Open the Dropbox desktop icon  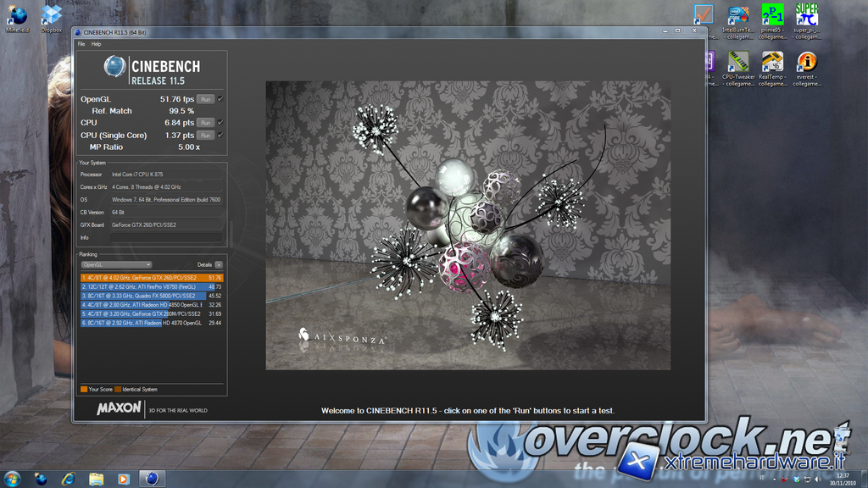point(52,17)
